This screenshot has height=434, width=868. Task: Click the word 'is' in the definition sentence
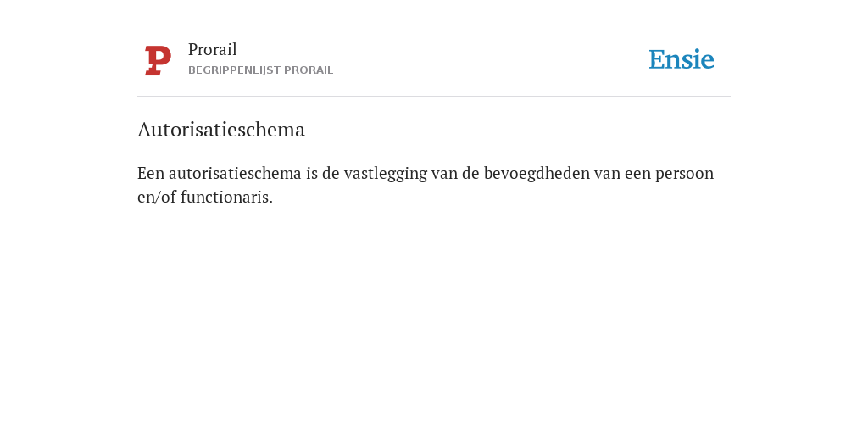312,173
